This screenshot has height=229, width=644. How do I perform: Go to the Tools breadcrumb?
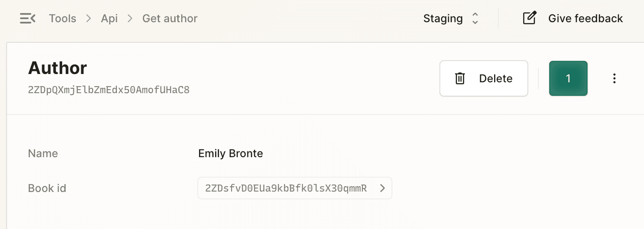point(63,18)
